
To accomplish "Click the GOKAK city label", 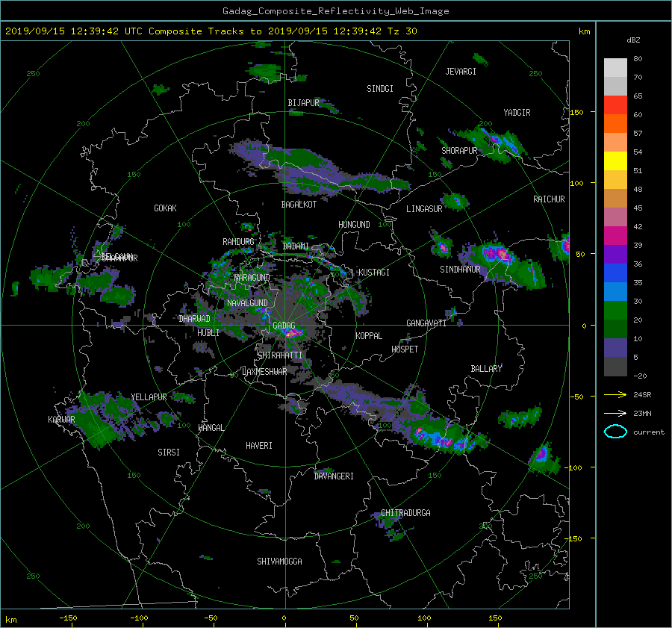I will (166, 208).
